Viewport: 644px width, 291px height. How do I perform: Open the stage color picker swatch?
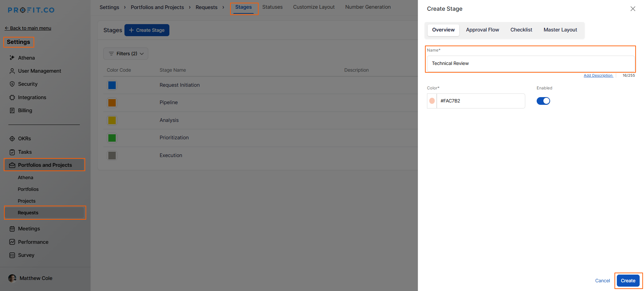pyautogui.click(x=432, y=101)
